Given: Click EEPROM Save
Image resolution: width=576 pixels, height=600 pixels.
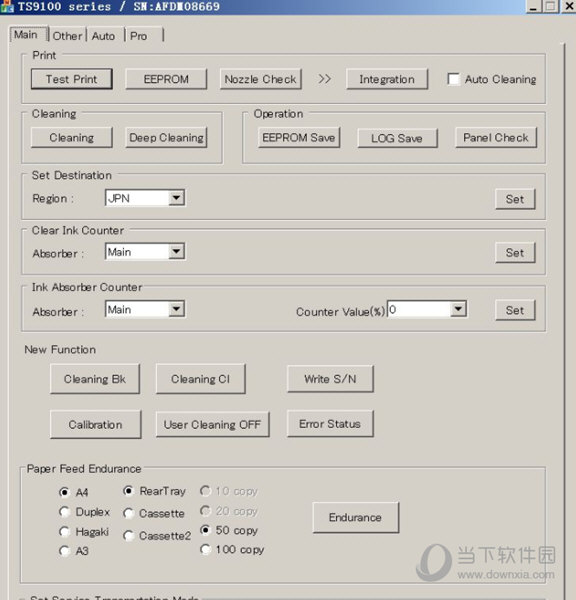Looking at the screenshot, I should click(x=299, y=137).
